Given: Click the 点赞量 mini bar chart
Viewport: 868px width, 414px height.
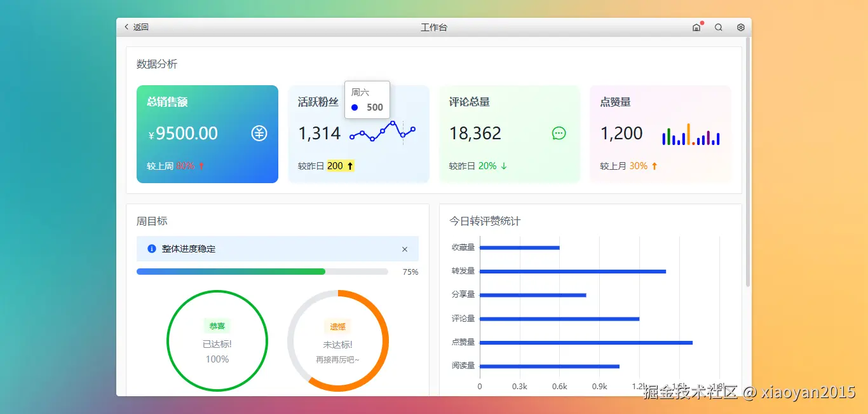Looking at the screenshot, I should click(691, 134).
